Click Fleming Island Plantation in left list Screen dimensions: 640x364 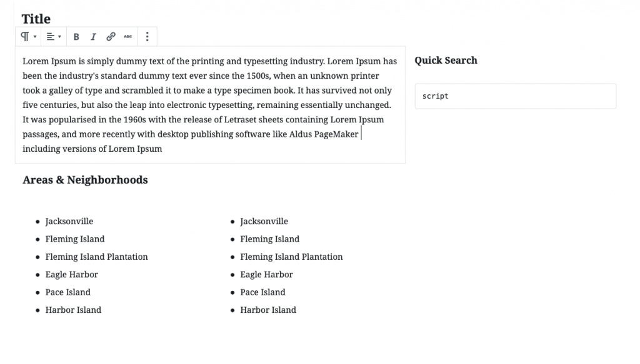click(96, 257)
